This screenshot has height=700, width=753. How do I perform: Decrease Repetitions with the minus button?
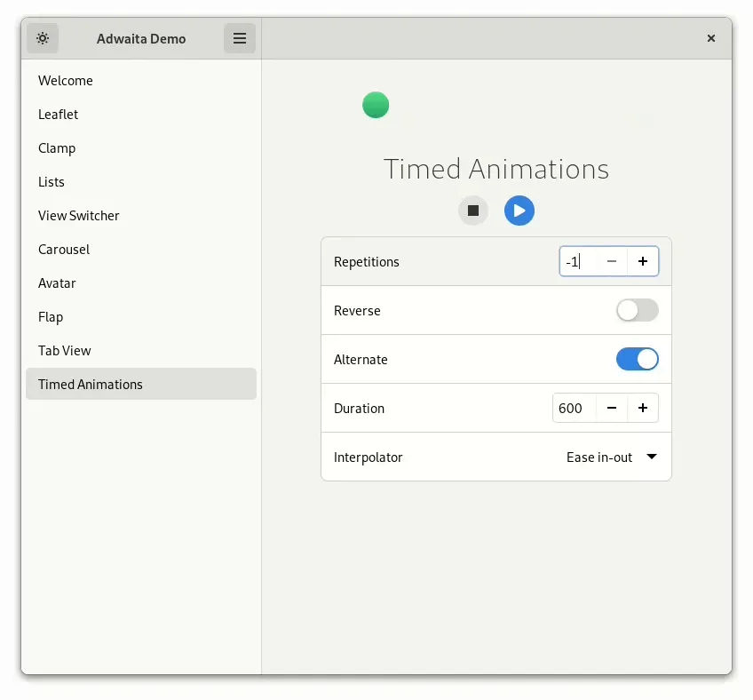click(x=612, y=261)
